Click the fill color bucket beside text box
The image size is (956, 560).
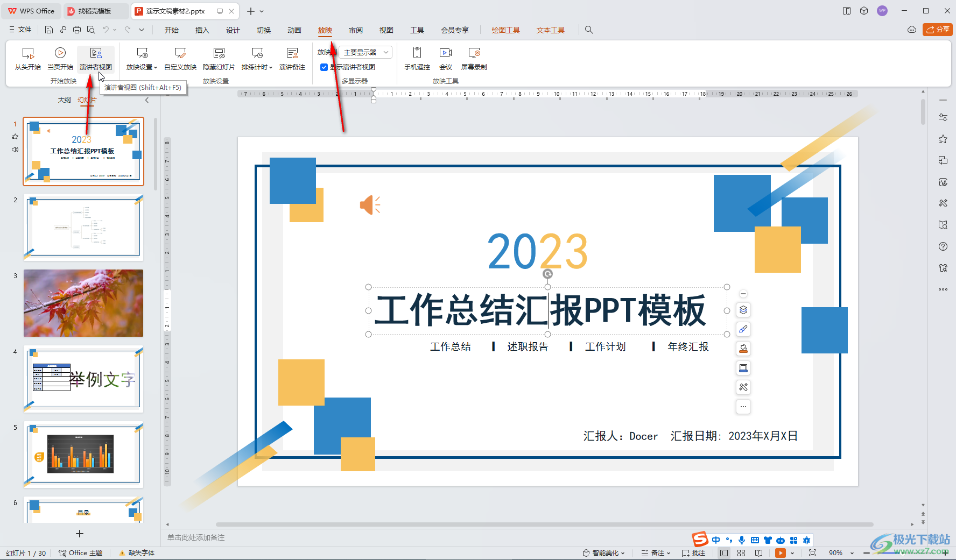click(x=743, y=349)
